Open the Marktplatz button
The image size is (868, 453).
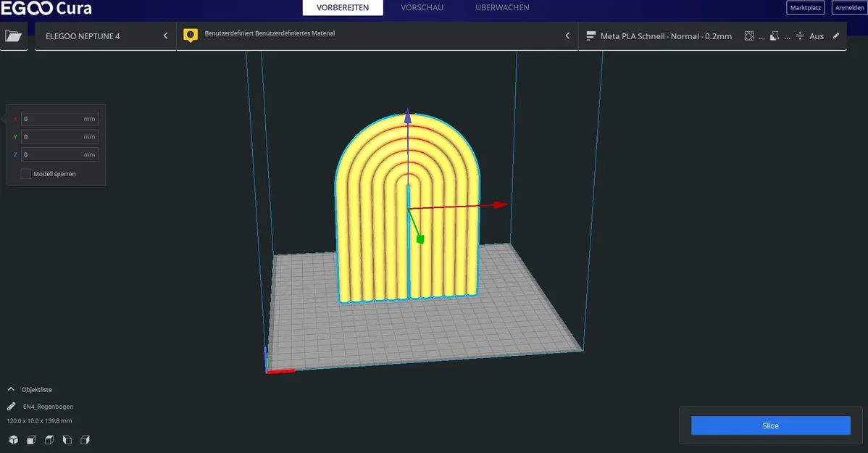[806, 8]
